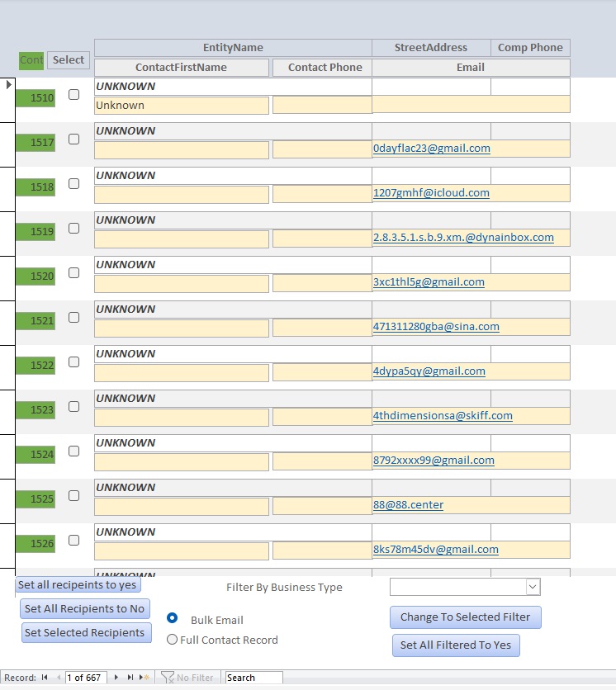This screenshot has height=690, width=616.
Task: Click current record selector arrow for 1510
Action: pyautogui.click(x=8, y=84)
